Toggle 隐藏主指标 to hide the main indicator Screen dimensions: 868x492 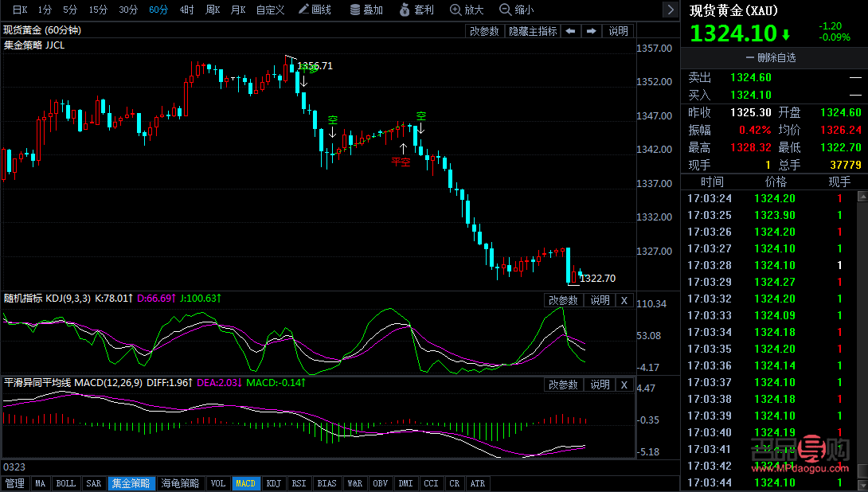(x=533, y=31)
